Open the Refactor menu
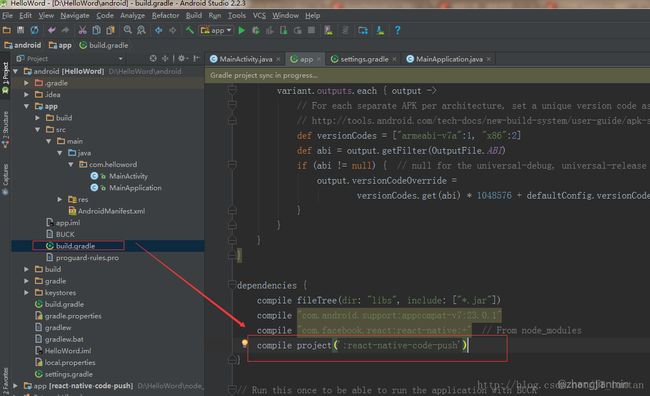The image size is (650, 396). (165, 16)
